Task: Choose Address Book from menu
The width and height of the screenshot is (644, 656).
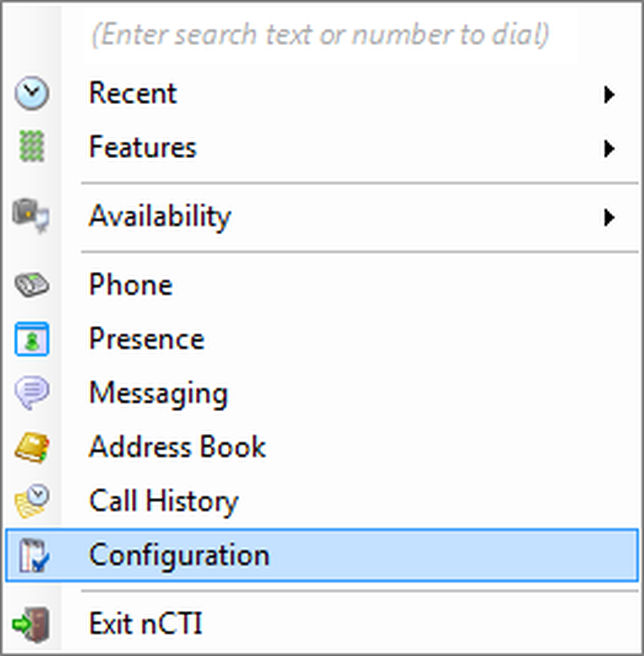Action: click(x=177, y=447)
